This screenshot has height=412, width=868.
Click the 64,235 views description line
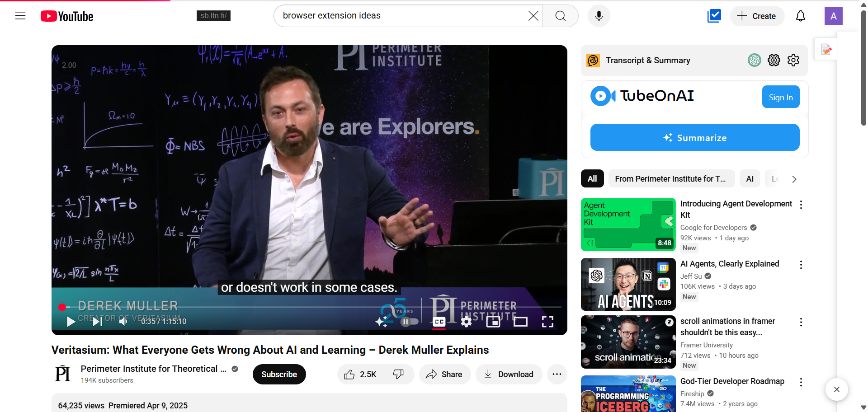[123, 406]
